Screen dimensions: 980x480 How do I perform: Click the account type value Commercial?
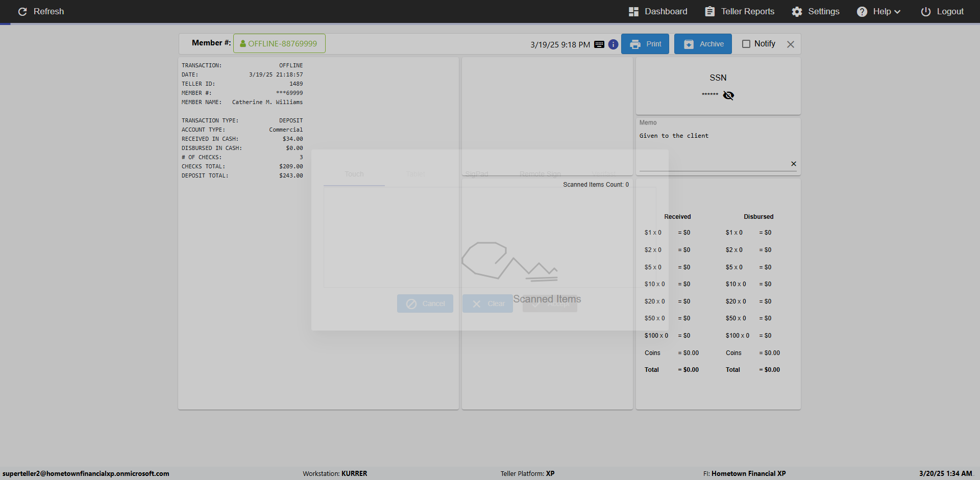click(x=286, y=130)
